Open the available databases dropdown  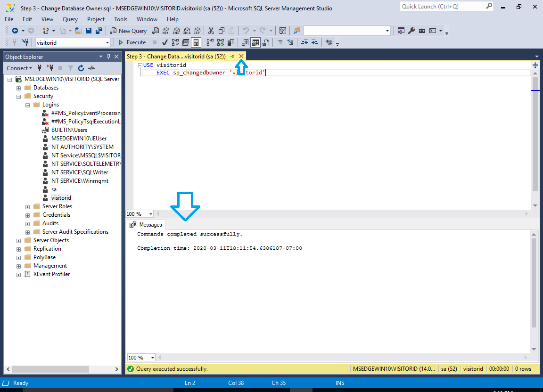click(107, 42)
